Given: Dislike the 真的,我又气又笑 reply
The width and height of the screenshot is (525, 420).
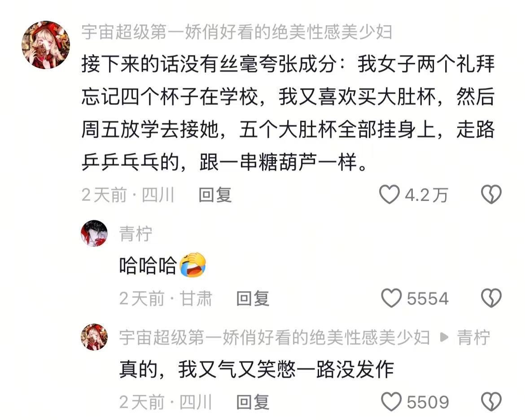Looking at the screenshot, I should [491, 402].
